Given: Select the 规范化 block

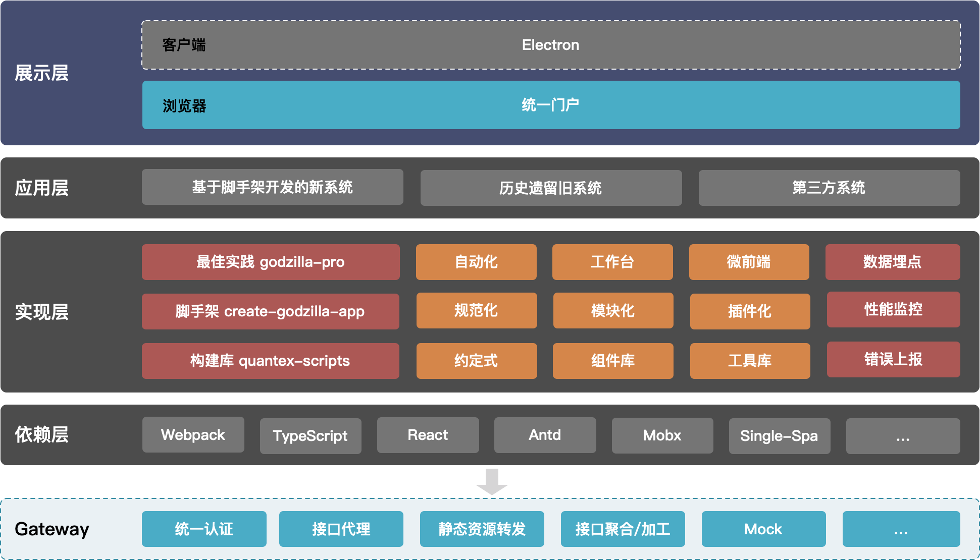Looking at the screenshot, I should click(477, 310).
